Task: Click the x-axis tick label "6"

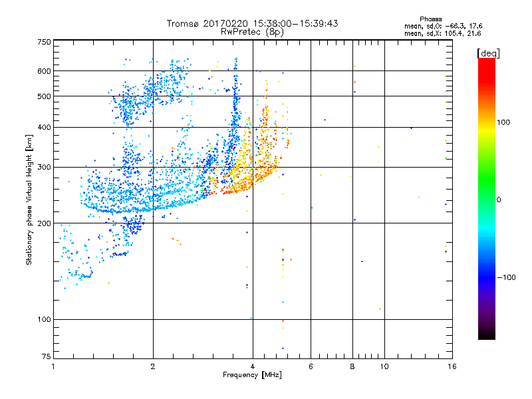Action: click(x=311, y=366)
